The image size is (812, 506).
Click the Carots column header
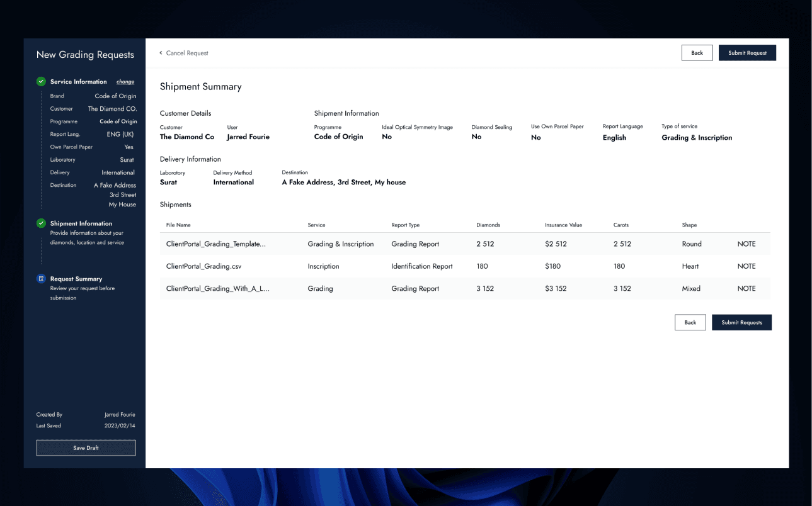[x=621, y=225]
